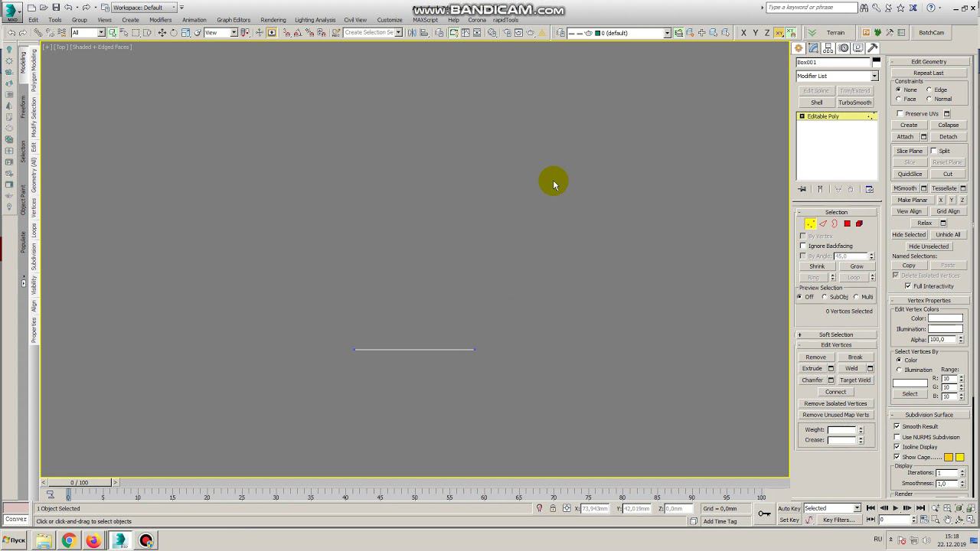The width and height of the screenshot is (980, 551).
Task: Select the Move transform tool
Action: [162, 33]
